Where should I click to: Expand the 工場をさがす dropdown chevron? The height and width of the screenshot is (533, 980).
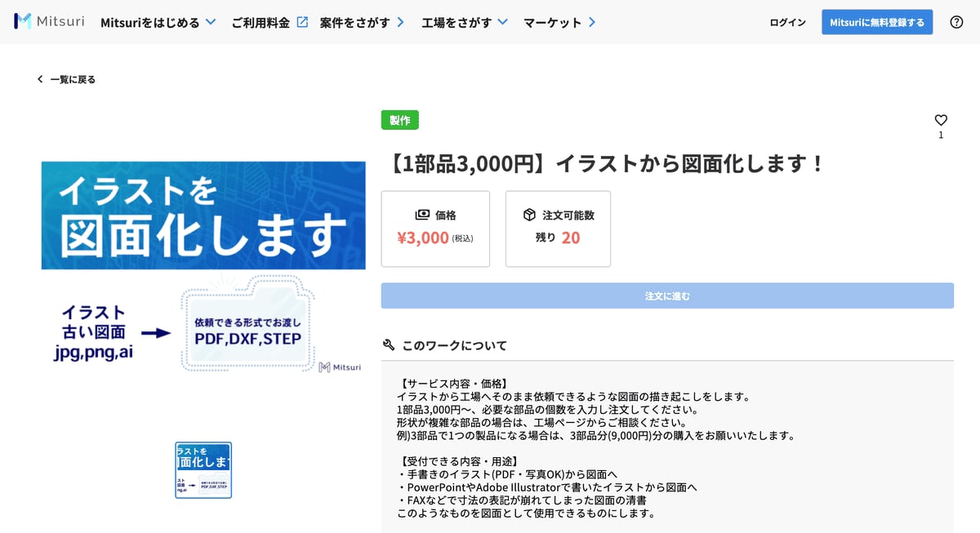tap(502, 22)
